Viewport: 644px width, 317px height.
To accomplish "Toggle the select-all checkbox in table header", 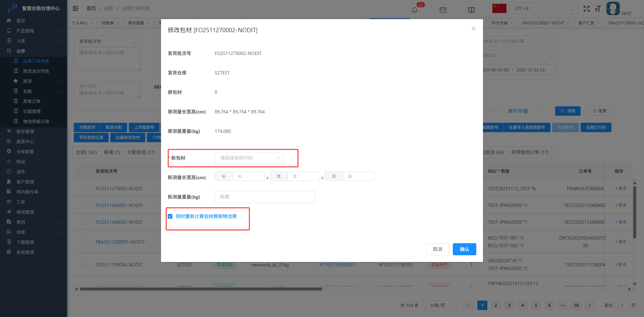I will point(83,171).
